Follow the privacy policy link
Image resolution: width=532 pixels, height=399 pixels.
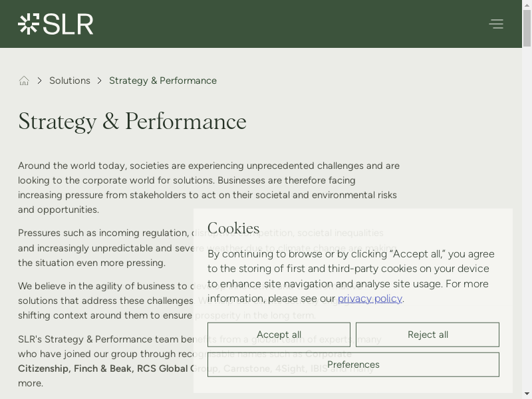point(370,298)
